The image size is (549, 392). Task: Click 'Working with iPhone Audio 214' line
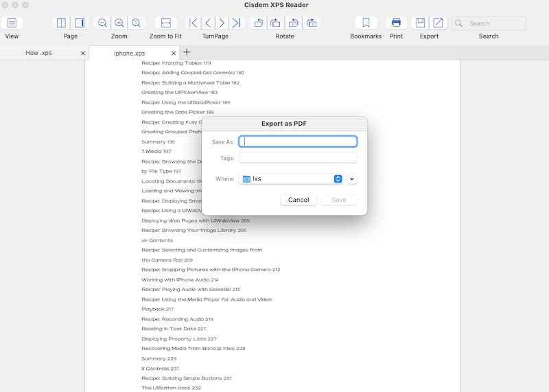tap(180, 279)
